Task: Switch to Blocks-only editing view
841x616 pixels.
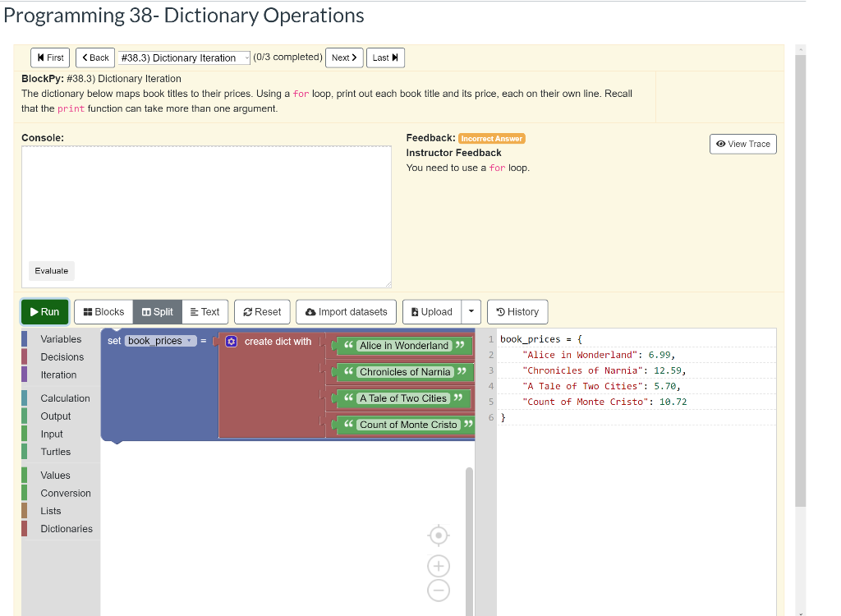Action: pos(103,311)
